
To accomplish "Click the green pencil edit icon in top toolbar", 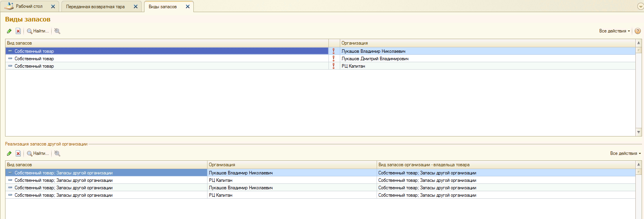I will (9, 31).
